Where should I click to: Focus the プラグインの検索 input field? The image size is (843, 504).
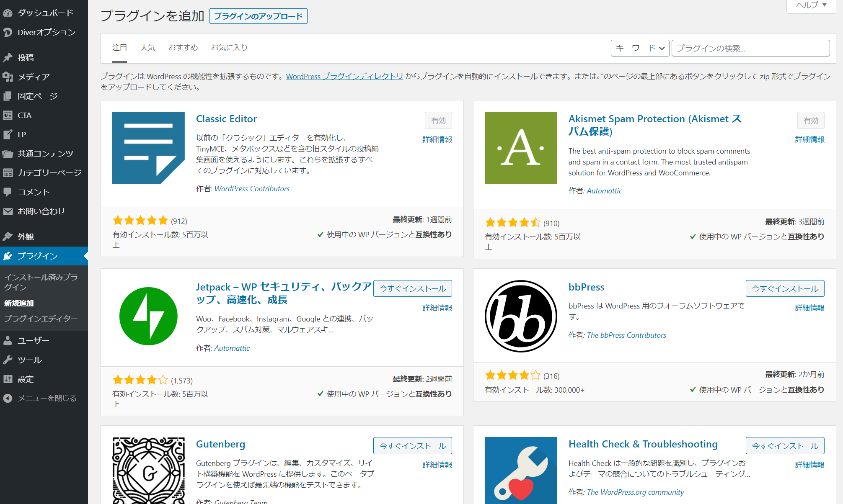click(x=750, y=48)
